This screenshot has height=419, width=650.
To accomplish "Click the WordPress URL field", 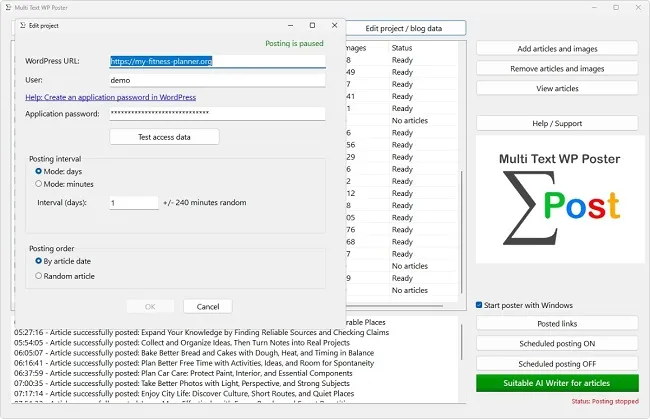I will point(217,61).
